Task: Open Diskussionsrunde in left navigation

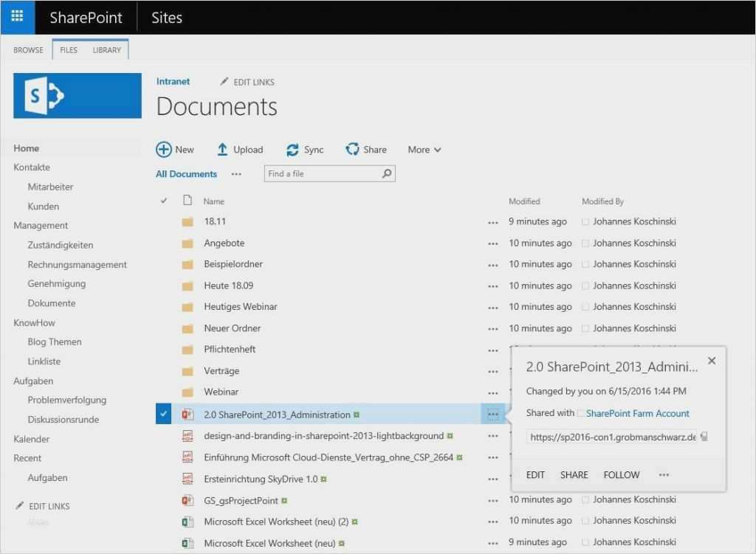Action: 63,420
